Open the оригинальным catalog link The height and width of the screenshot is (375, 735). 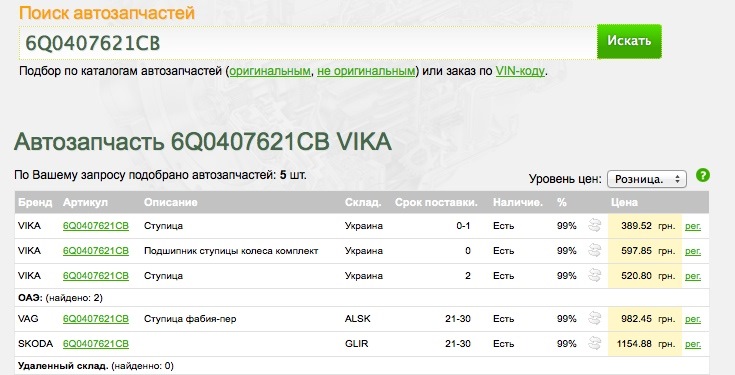pyautogui.click(x=270, y=71)
